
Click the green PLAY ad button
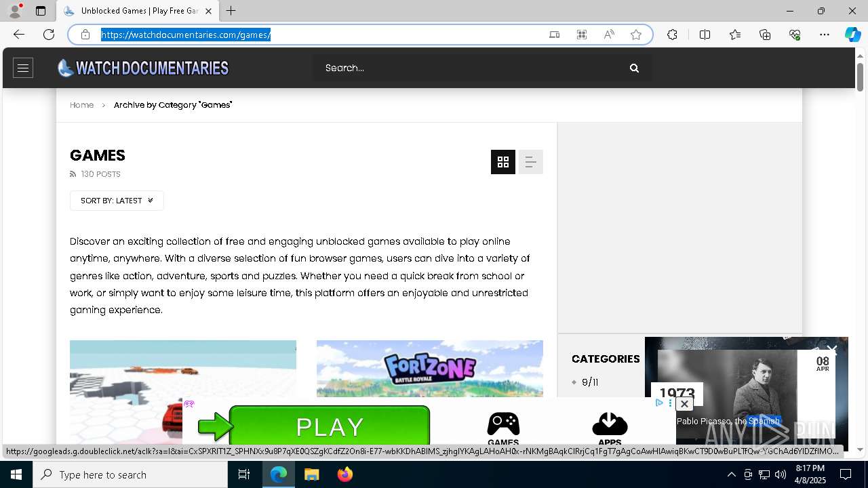330,426
